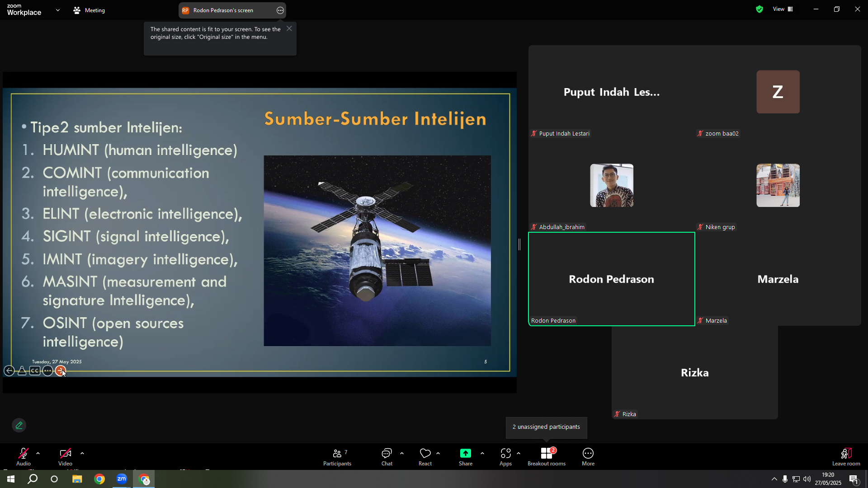Viewport: 868px width, 488px height.
Task: Select the zoom baa02 participant tile
Action: (778, 92)
